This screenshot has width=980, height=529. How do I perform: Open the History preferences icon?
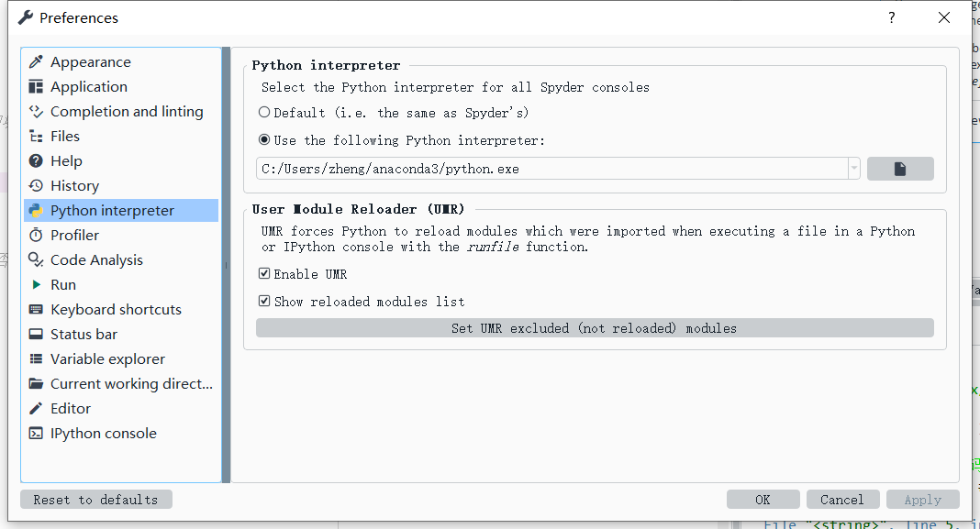tap(37, 185)
